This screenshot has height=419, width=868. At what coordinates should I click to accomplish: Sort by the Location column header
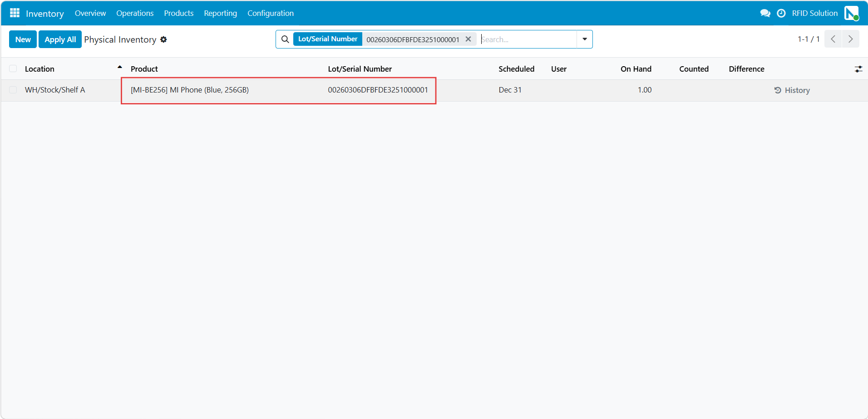39,69
